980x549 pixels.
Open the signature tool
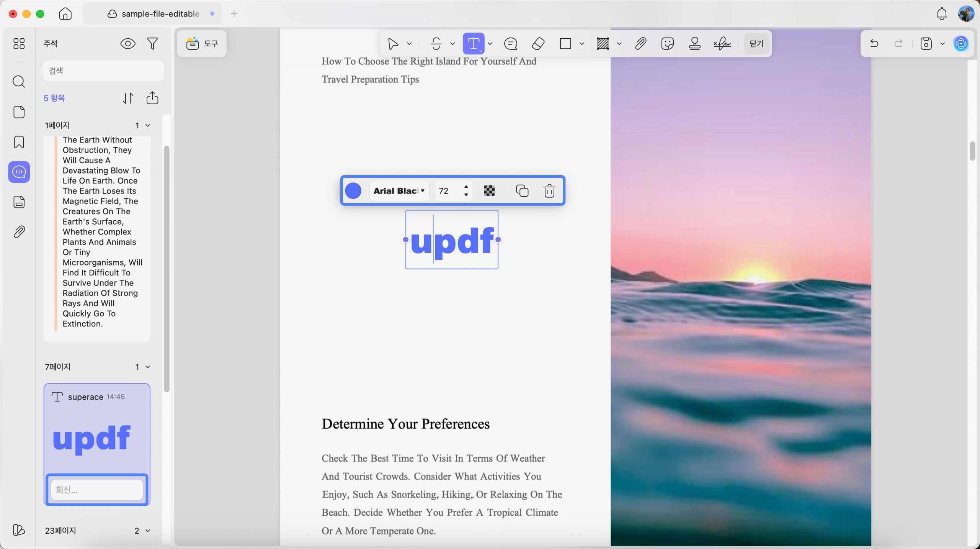point(722,44)
